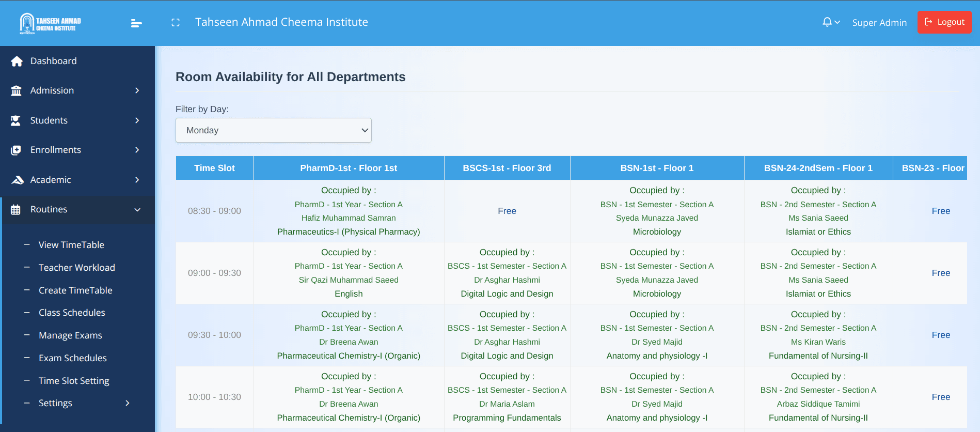
Task: Click the Routines calendar icon
Action: 16,210
